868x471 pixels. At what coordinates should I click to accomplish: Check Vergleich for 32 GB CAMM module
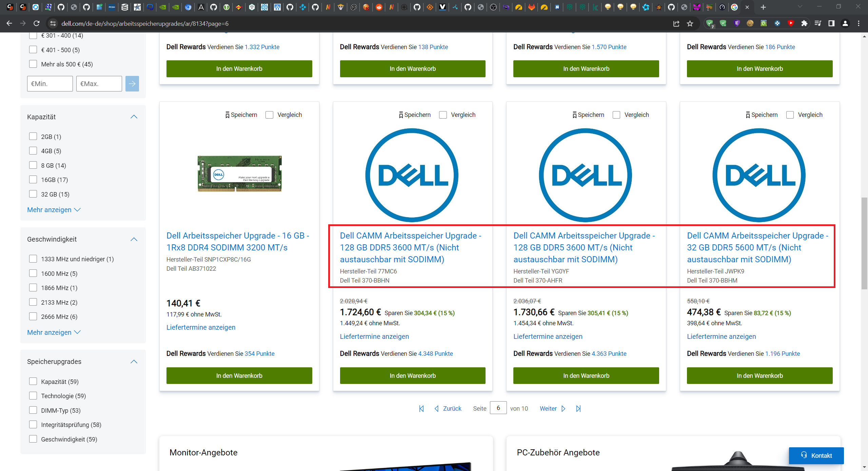point(790,115)
